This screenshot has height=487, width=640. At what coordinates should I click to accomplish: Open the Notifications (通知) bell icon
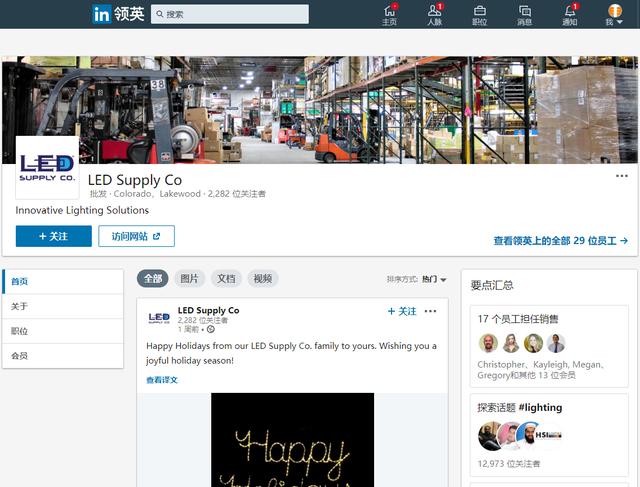[x=570, y=14]
